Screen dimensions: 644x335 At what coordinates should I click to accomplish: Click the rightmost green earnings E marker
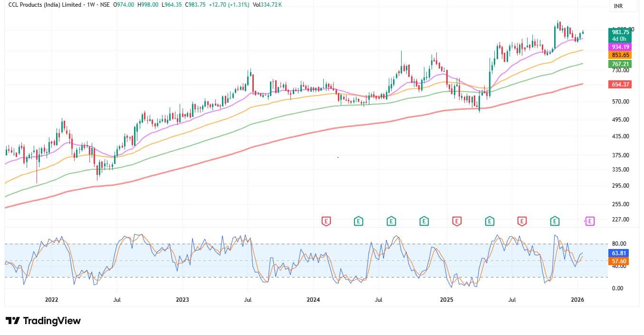554,221
